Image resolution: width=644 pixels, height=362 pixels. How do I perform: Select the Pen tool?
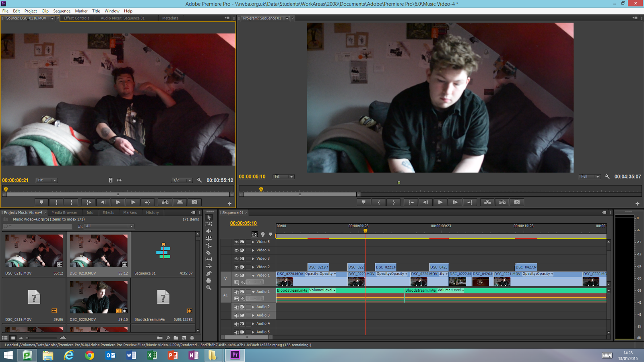208,274
